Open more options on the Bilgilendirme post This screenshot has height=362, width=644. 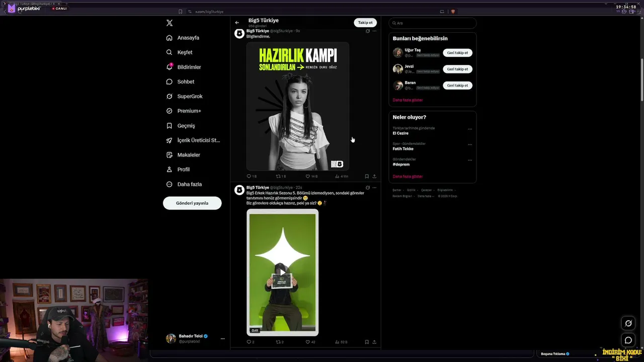[x=374, y=31]
